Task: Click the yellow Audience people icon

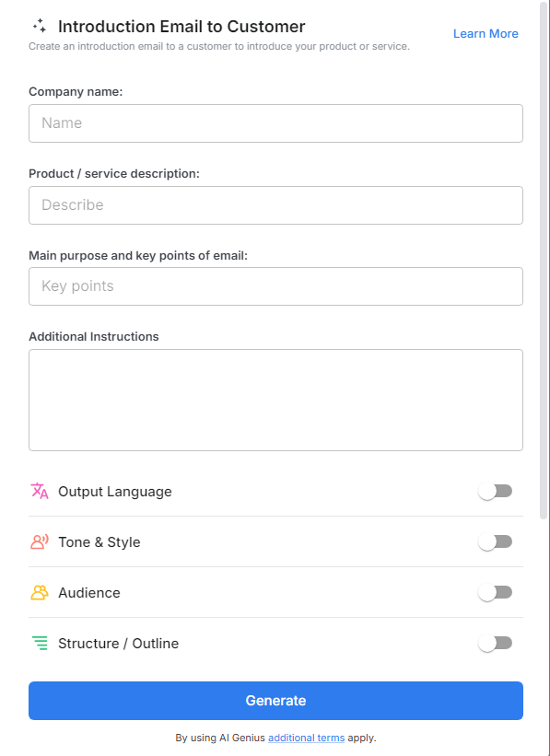Action: click(39, 592)
